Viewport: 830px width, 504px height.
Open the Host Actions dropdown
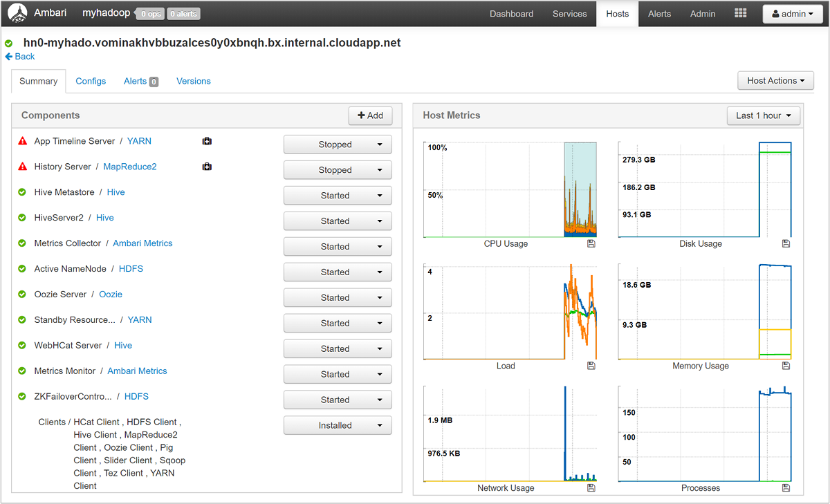coord(775,81)
